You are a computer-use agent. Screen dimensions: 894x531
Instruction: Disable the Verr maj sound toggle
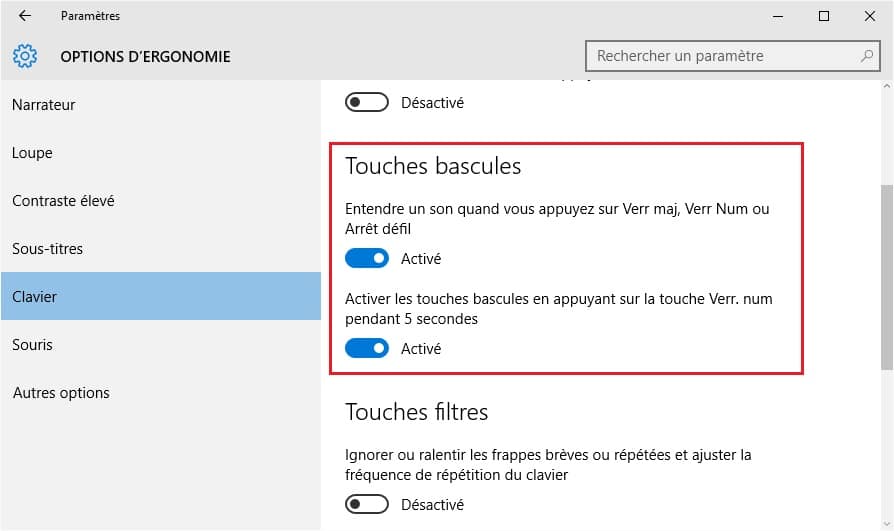click(367, 259)
